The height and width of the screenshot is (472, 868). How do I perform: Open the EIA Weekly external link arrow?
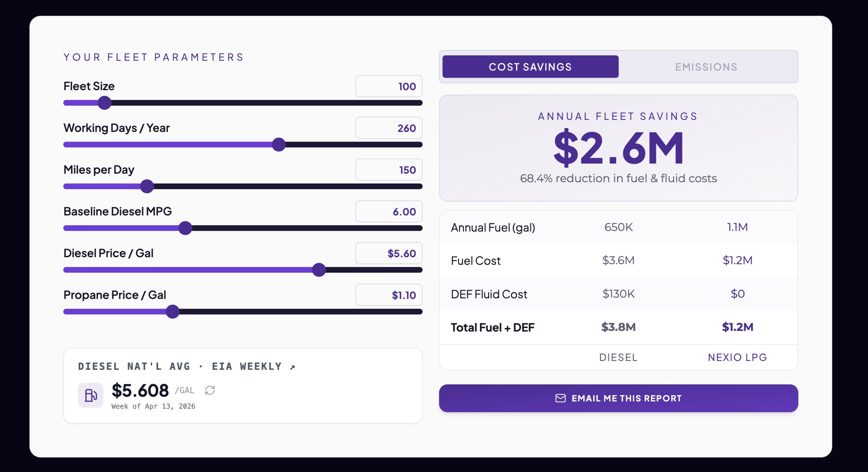tap(293, 367)
